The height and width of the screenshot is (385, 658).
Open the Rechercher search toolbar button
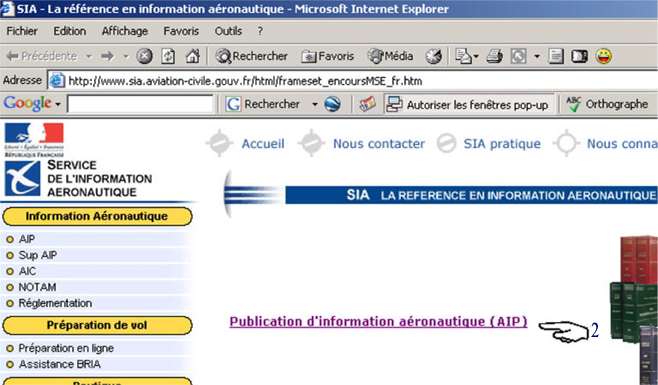[x=251, y=56]
